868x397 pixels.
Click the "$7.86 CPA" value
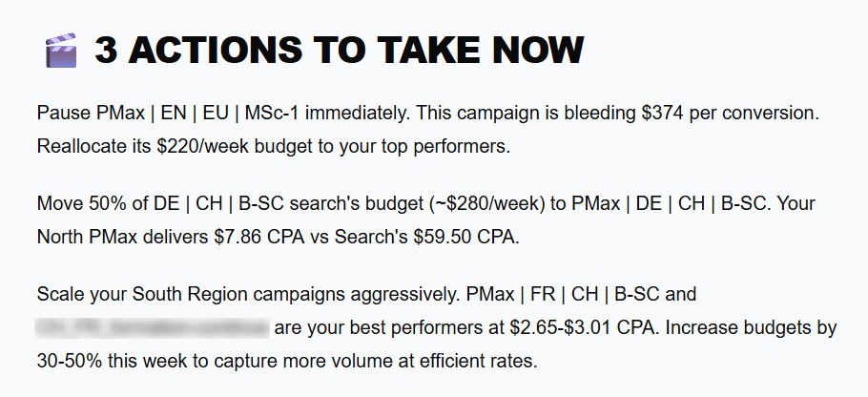coord(243,238)
